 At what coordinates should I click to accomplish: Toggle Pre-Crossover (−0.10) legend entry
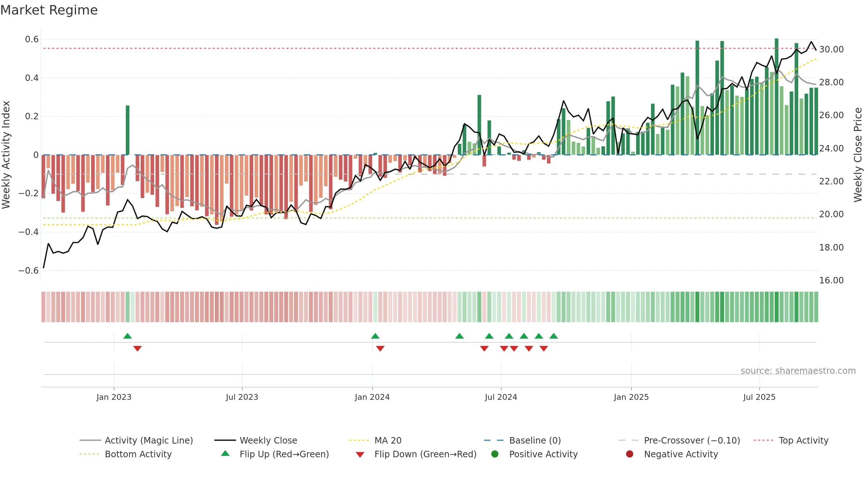click(679, 440)
